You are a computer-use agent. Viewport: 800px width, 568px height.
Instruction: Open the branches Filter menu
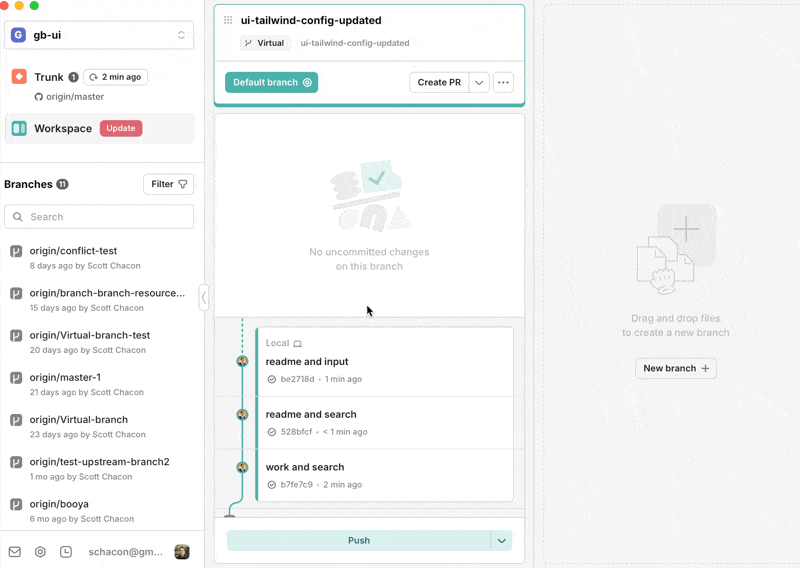[x=169, y=184]
